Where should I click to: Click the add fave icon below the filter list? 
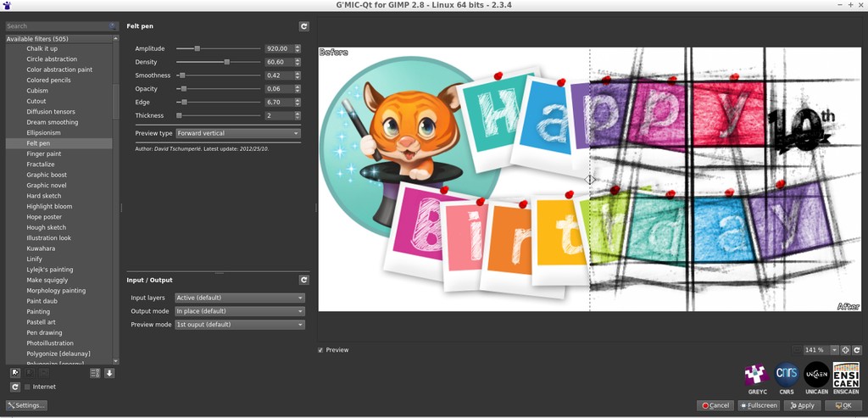pos(15,373)
